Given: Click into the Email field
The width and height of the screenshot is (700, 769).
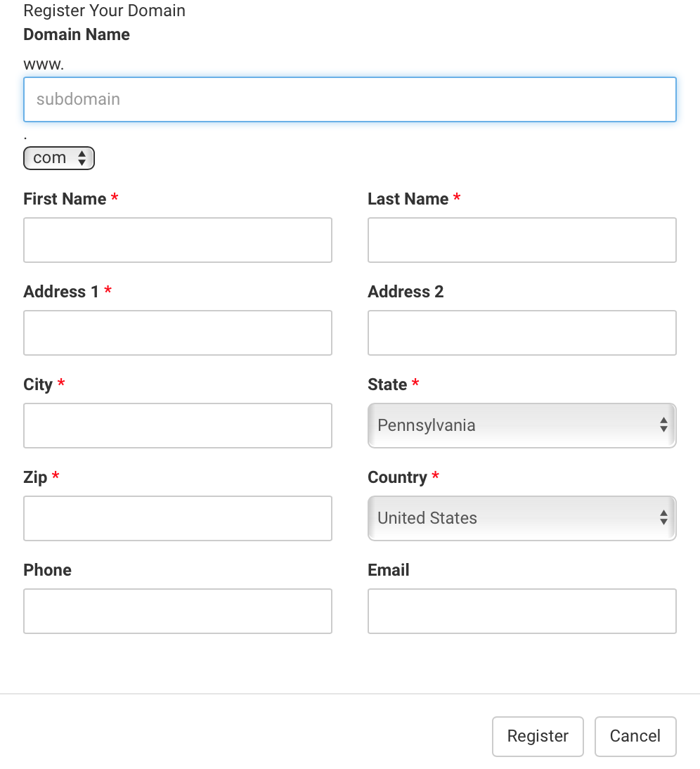Looking at the screenshot, I should pyautogui.click(x=522, y=611).
